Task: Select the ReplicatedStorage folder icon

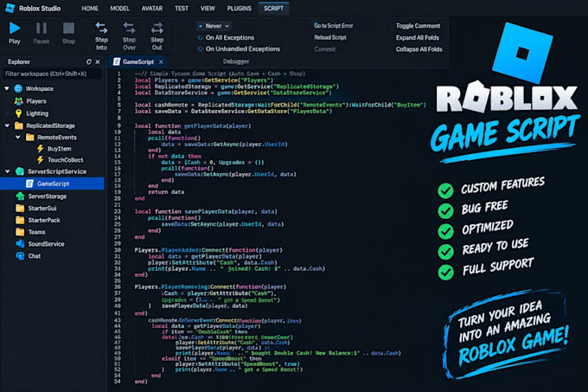Action: point(19,125)
